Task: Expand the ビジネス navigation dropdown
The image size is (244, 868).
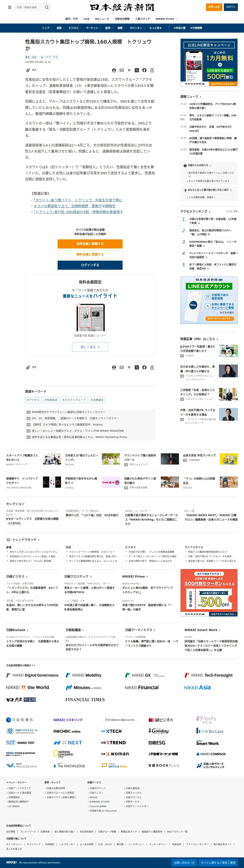Action: pyautogui.click(x=75, y=28)
